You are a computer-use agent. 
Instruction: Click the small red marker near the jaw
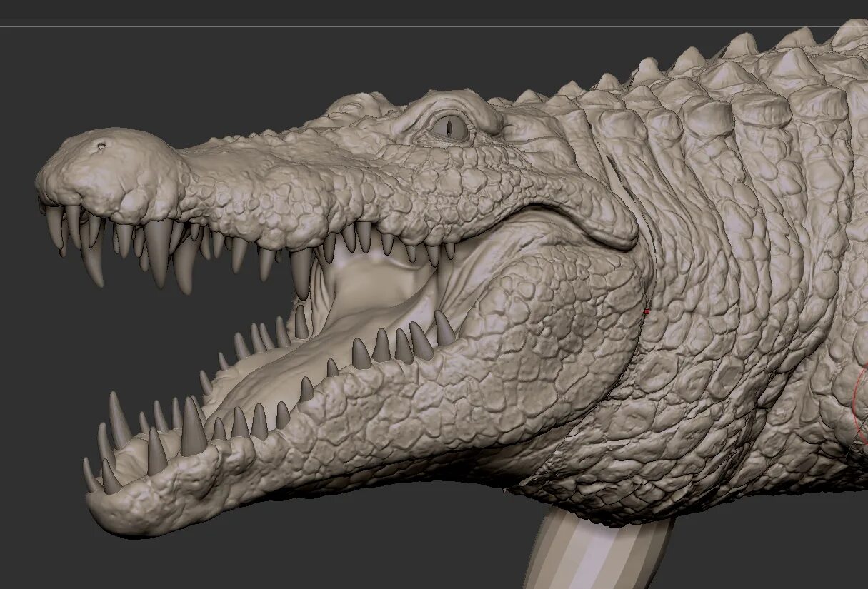pos(647,312)
